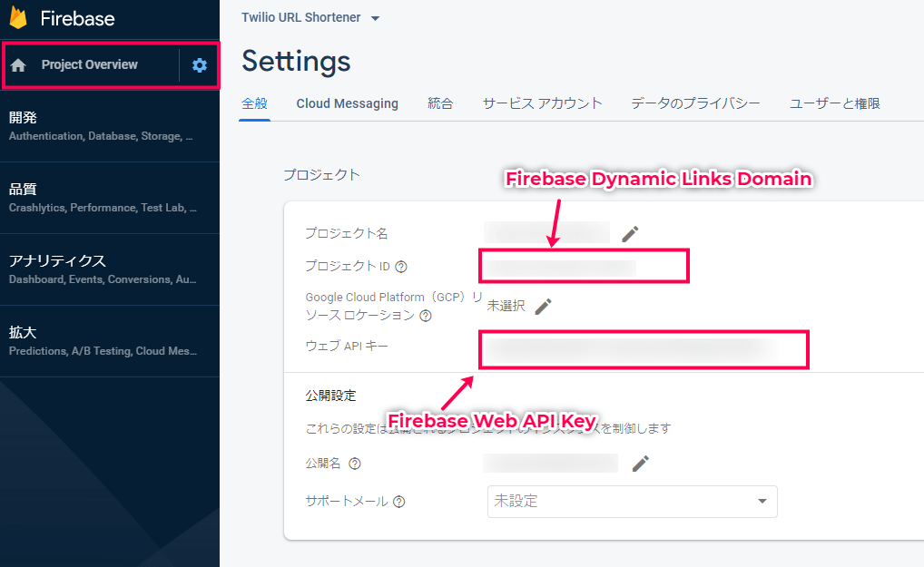Select the 全般 tab
The height and width of the screenshot is (567, 924).
click(254, 103)
